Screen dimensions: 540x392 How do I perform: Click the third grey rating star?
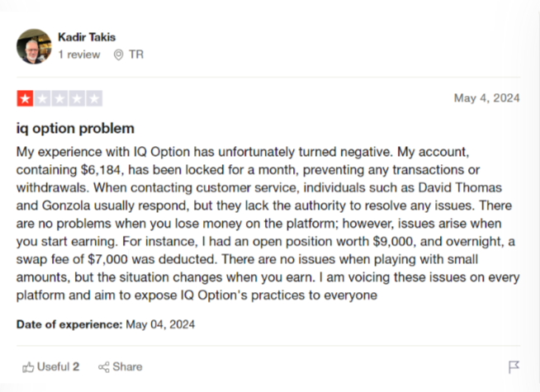click(59, 99)
